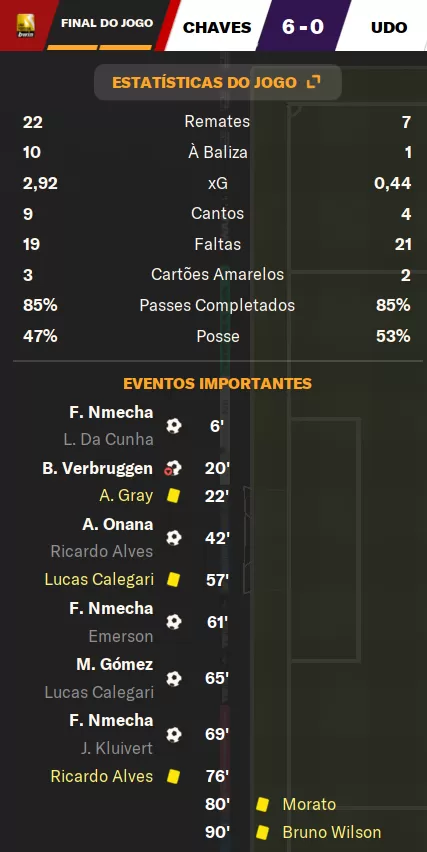Click the orange progress bar under Final do Jogo

click(x=99, y=48)
